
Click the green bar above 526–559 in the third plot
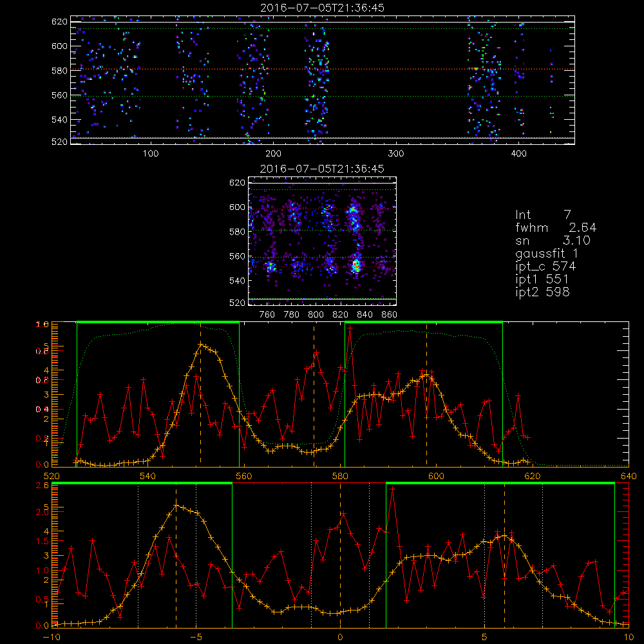(158, 322)
